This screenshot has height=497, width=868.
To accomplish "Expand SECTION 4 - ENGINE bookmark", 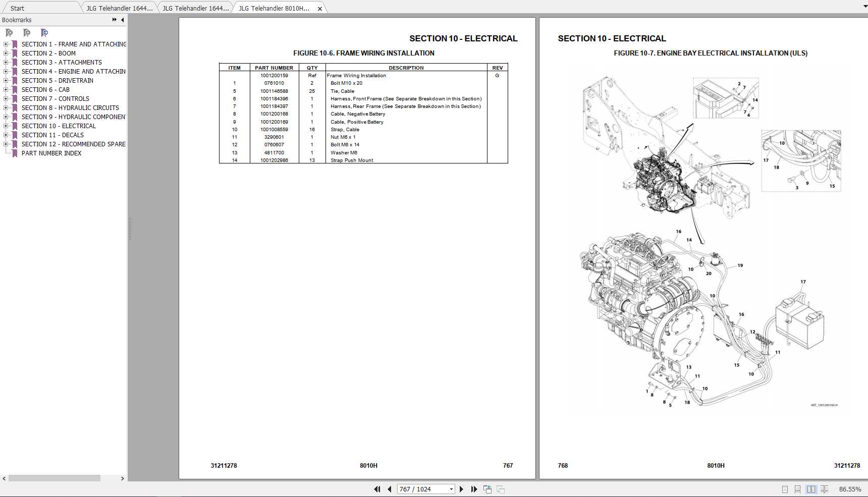I will coord(6,72).
